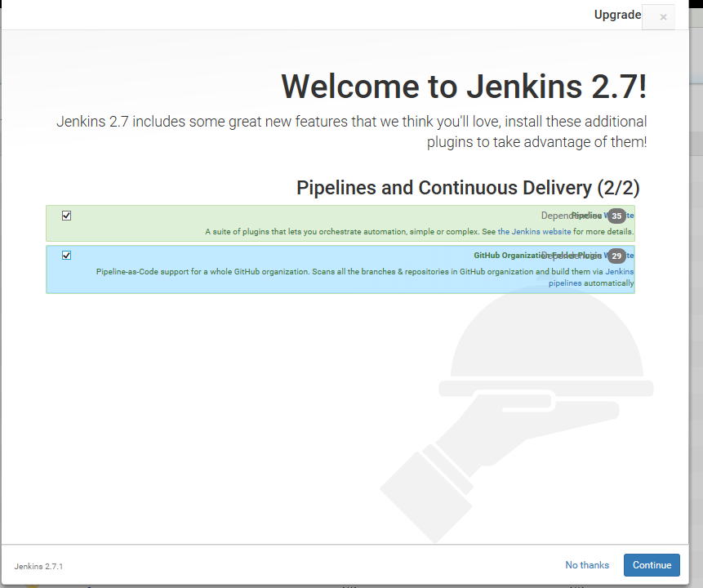
Task: Click the Jenkins 2.7.1 version label
Action: pos(38,566)
